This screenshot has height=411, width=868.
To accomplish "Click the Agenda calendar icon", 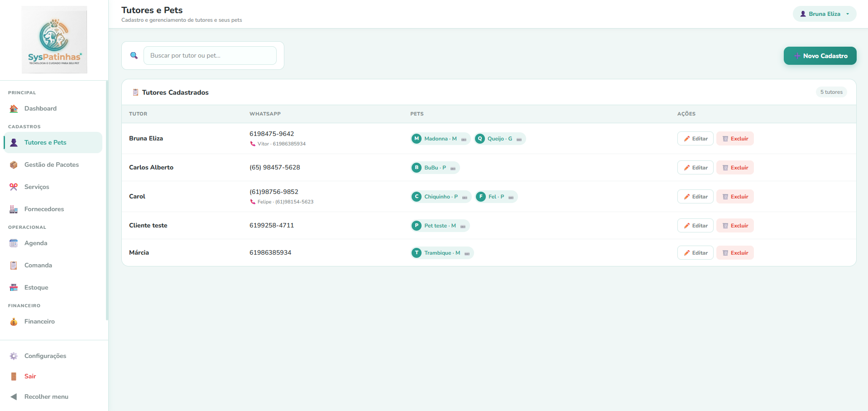I will pos(14,243).
